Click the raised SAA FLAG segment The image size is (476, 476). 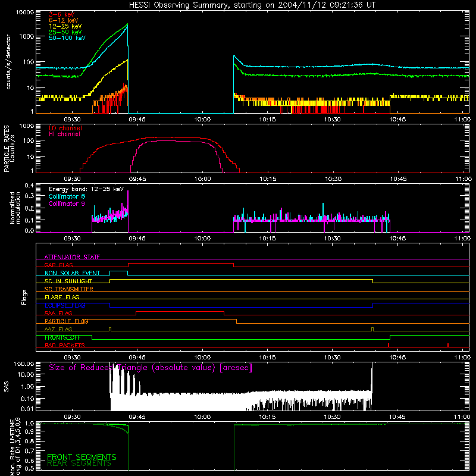coord(180,312)
